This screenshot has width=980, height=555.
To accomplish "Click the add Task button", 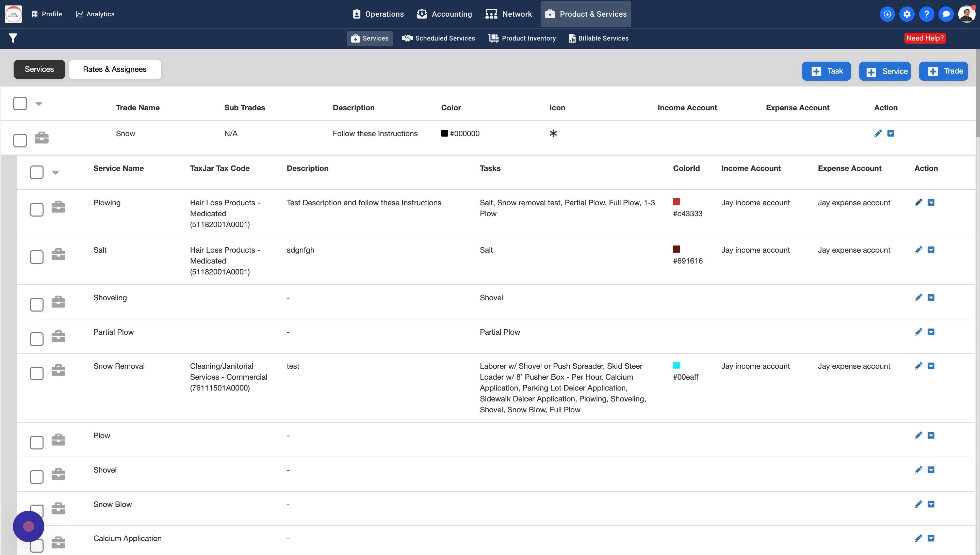I will [826, 71].
